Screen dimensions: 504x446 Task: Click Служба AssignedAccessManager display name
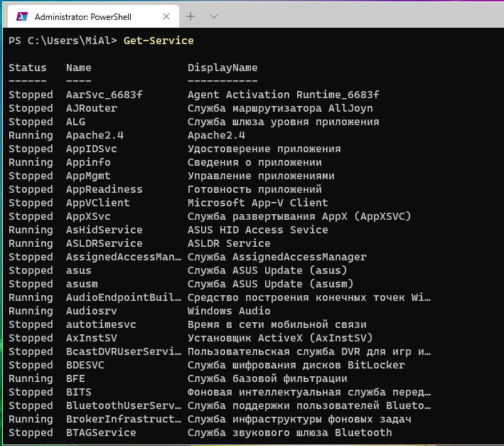click(277, 257)
